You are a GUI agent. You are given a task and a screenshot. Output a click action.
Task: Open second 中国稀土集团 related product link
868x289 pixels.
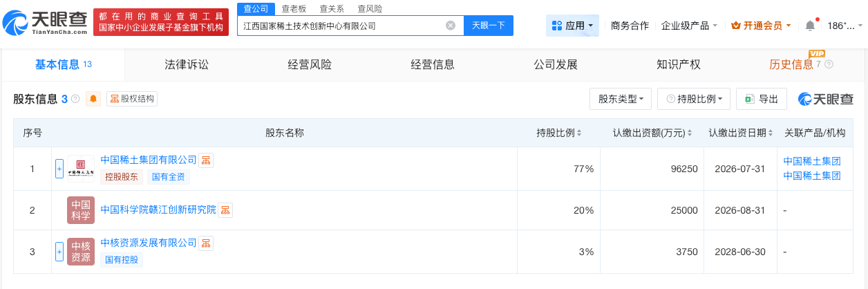812,176
